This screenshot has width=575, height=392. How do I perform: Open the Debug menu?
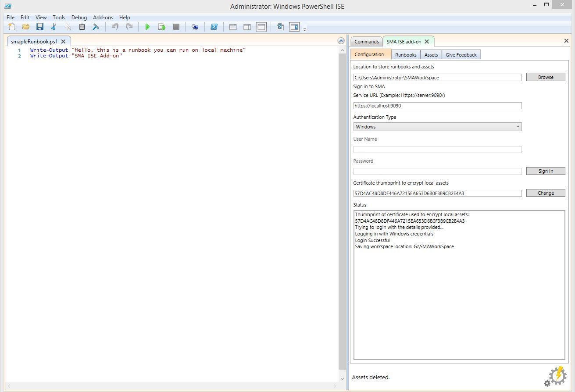tap(79, 18)
